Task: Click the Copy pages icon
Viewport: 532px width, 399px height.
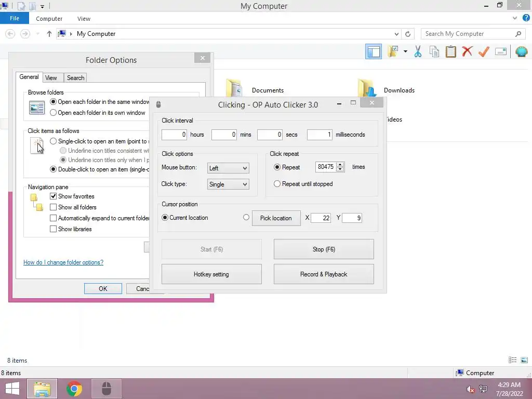Action: [x=434, y=51]
